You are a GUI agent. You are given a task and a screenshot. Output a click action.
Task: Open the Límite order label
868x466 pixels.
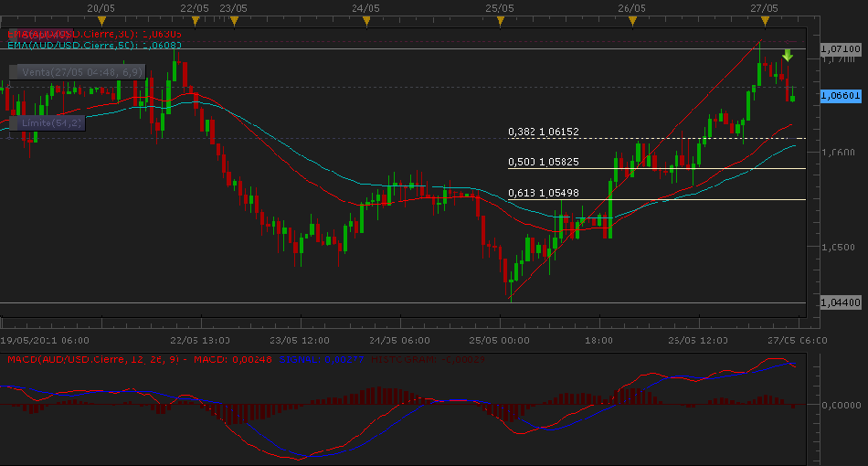[47, 122]
